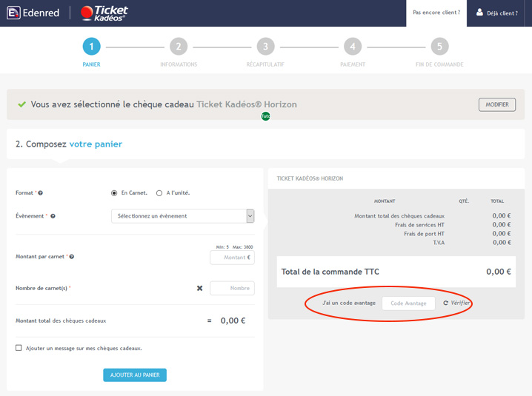Click the 'Frais de port HT' row label

click(x=424, y=234)
